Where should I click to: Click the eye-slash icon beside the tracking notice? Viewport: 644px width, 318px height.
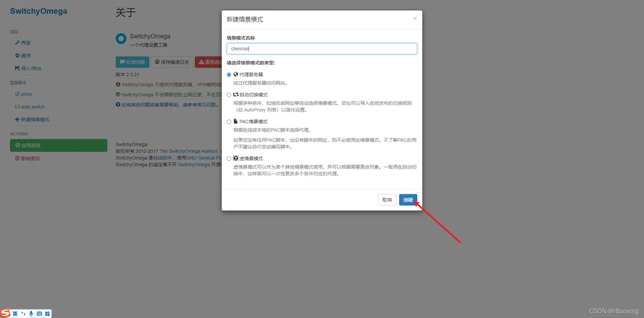(118, 95)
